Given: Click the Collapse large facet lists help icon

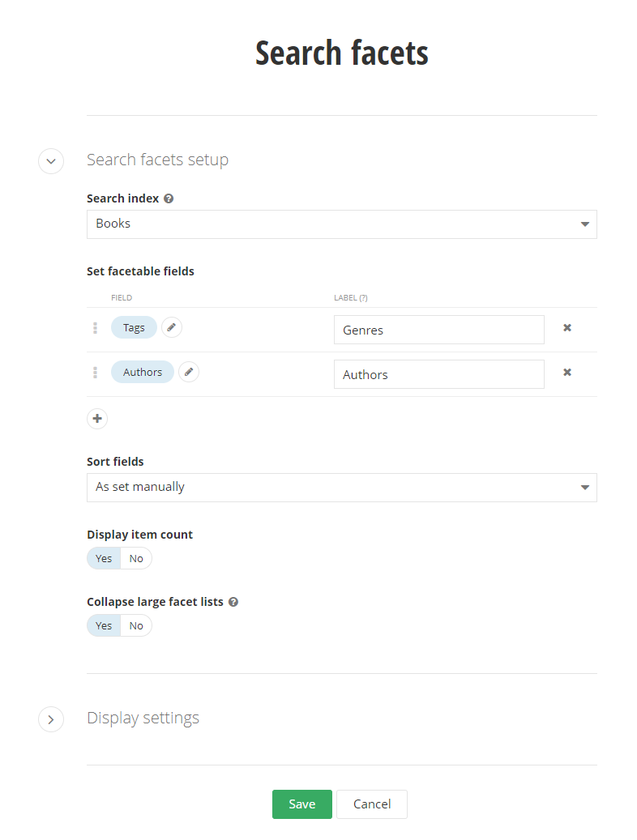Looking at the screenshot, I should click(x=233, y=602).
